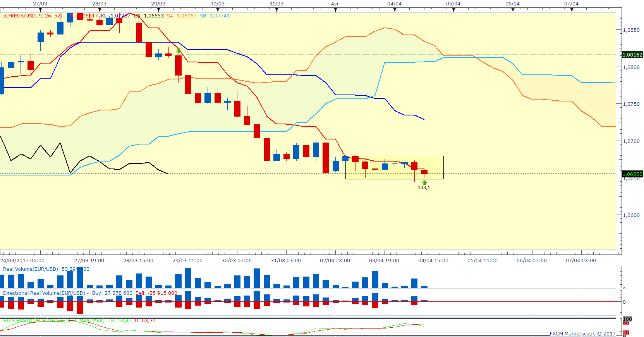Click the 30/03 07:00 time label
The width and height of the screenshot is (644, 337).
pos(237,261)
